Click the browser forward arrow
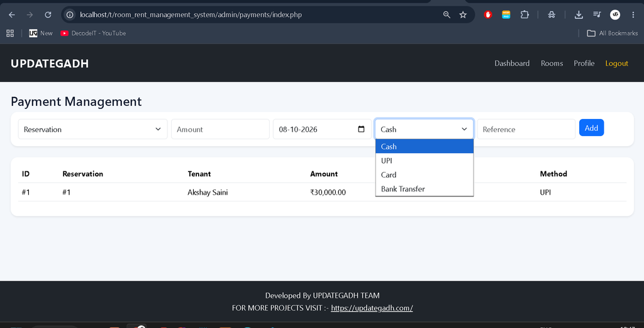This screenshot has height=328, width=644. pyautogui.click(x=30, y=15)
